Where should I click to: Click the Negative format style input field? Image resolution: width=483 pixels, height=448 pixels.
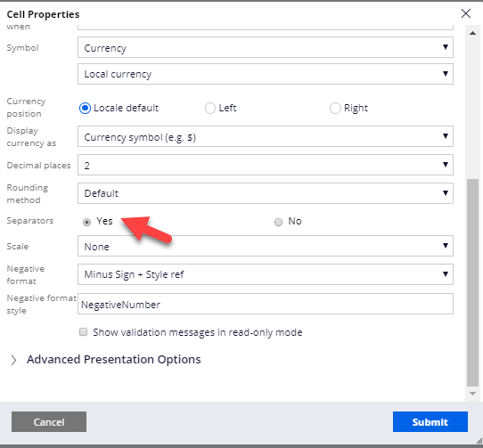266,304
